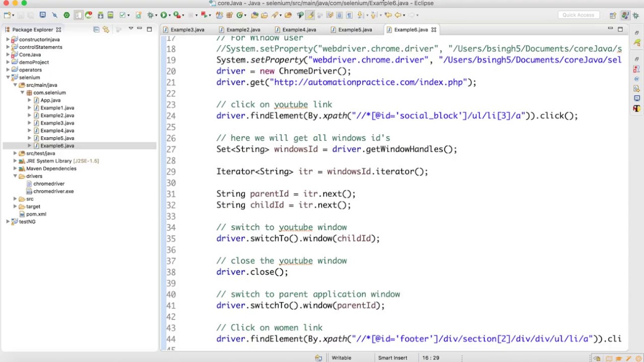Image resolution: width=644 pixels, height=362 pixels.
Task: Switch to Example5.java tab
Action: tap(355, 30)
